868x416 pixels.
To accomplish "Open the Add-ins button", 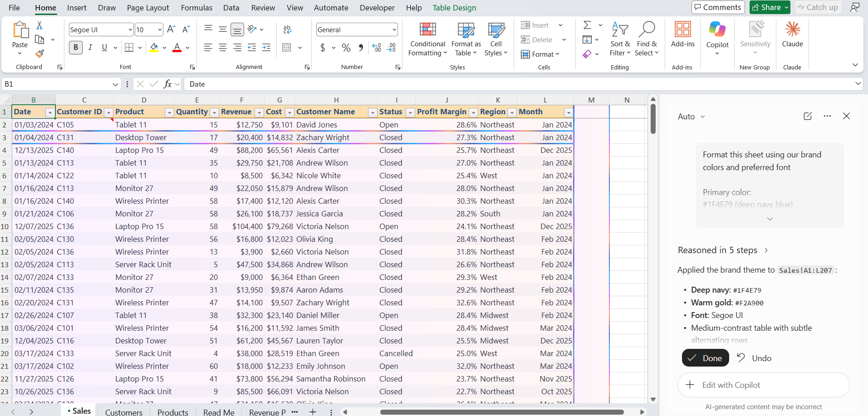I will coord(683,34).
